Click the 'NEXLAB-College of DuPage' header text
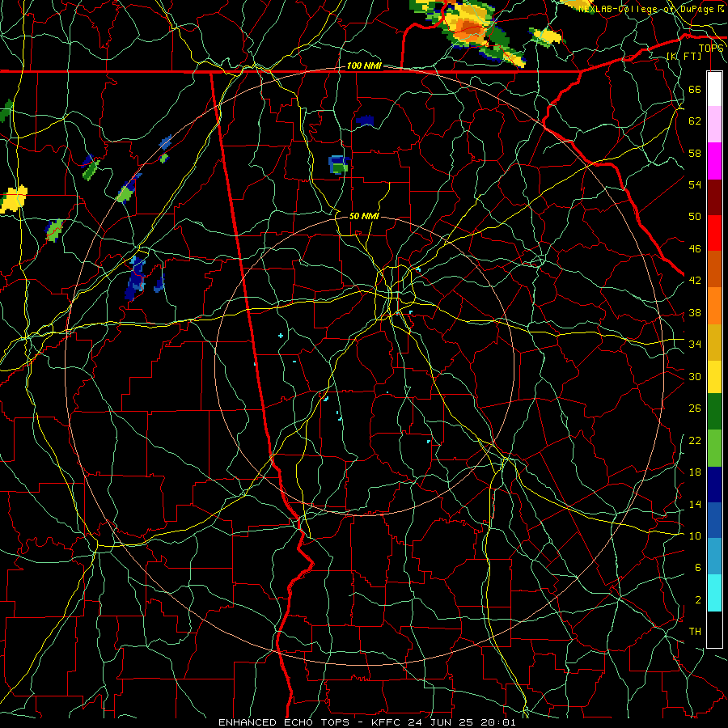The height and width of the screenshot is (728, 728). click(x=647, y=8)
